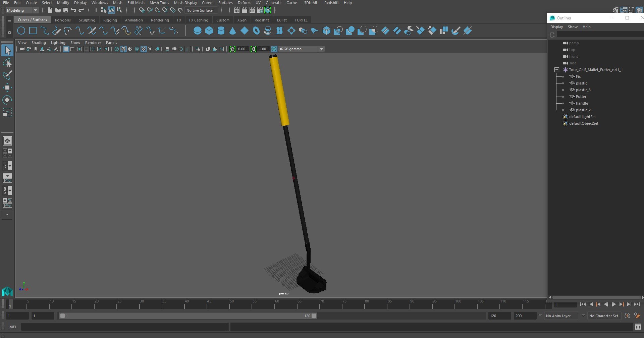The image size is (644, 338).
Task: Open the Render View icon
Action: pyautogui.click(x=237, y=10)
